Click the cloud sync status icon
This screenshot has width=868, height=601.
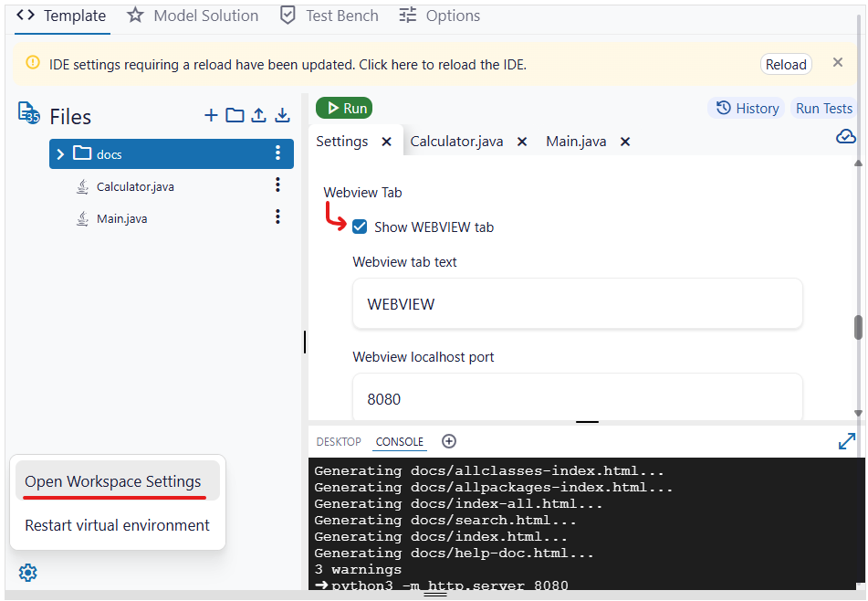845,137
